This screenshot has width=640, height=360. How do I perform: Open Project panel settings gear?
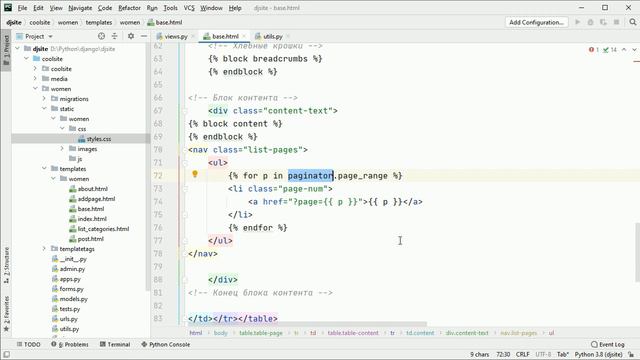coord(131,36)
